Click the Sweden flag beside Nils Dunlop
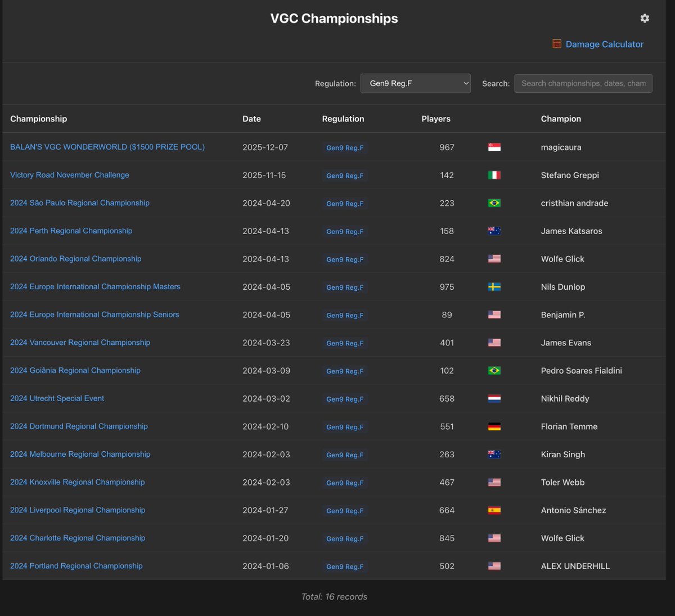The height and width of the screenshot is (616, 675). (x=494, y=287)
